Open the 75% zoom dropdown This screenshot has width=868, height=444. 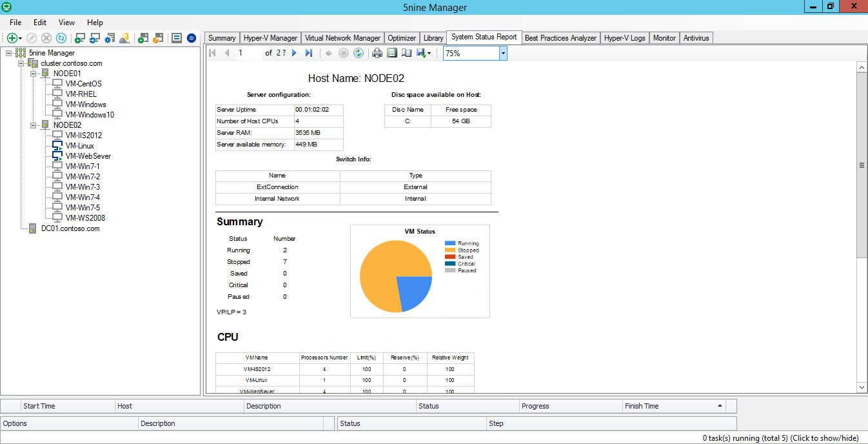point(503,54)
